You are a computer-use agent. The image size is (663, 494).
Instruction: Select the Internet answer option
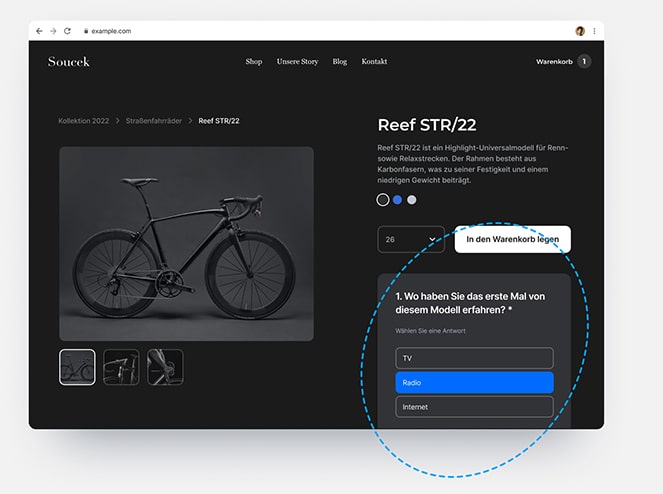474,407
